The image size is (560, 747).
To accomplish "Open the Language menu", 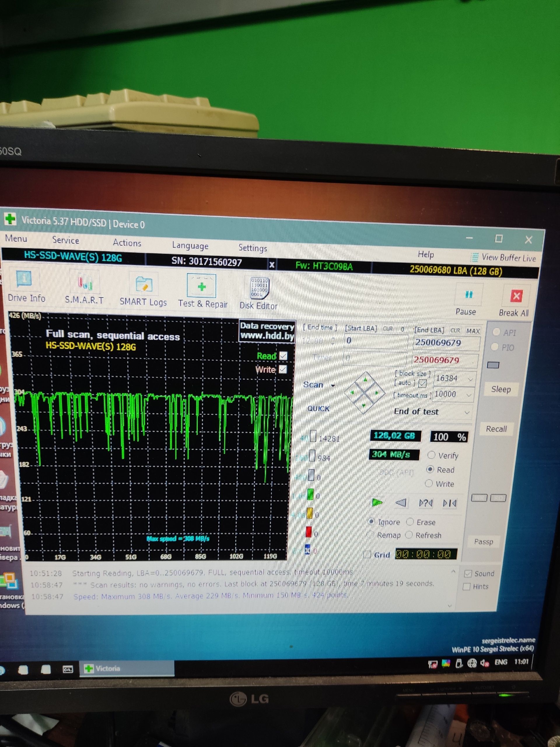I will (190, 245).
